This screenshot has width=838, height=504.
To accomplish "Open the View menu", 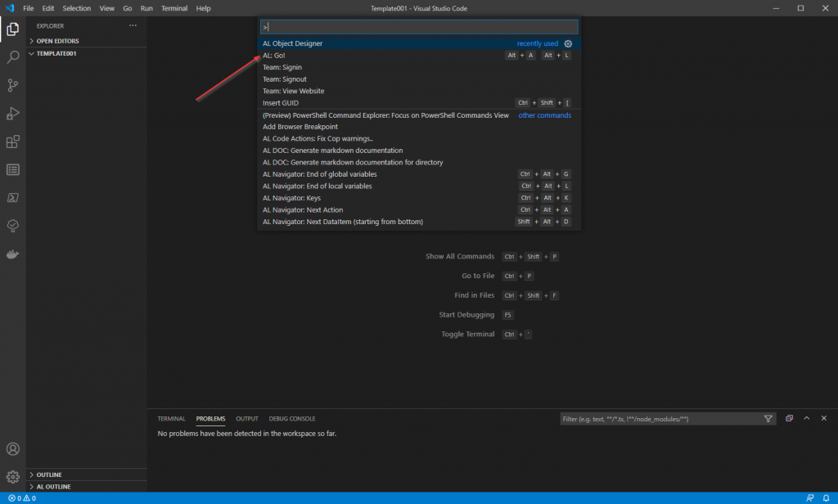I will pyautogui.click(x=107, y=8).
